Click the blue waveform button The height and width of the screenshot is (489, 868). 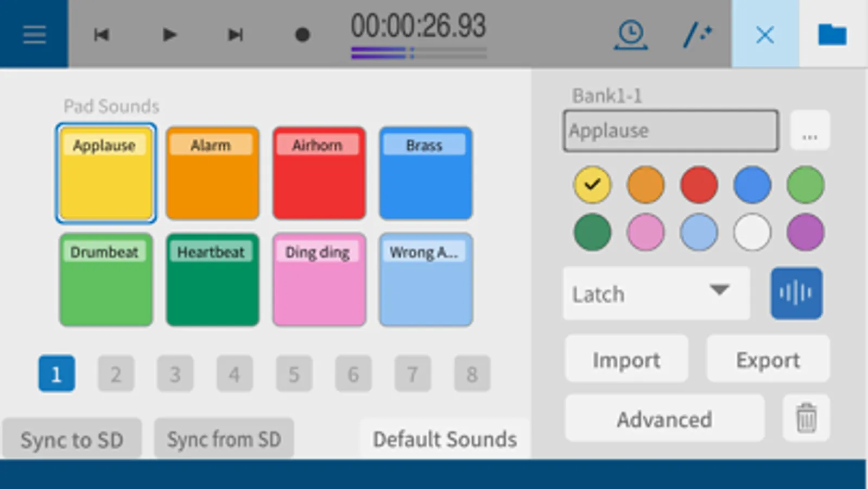click(x=796, y=293)
